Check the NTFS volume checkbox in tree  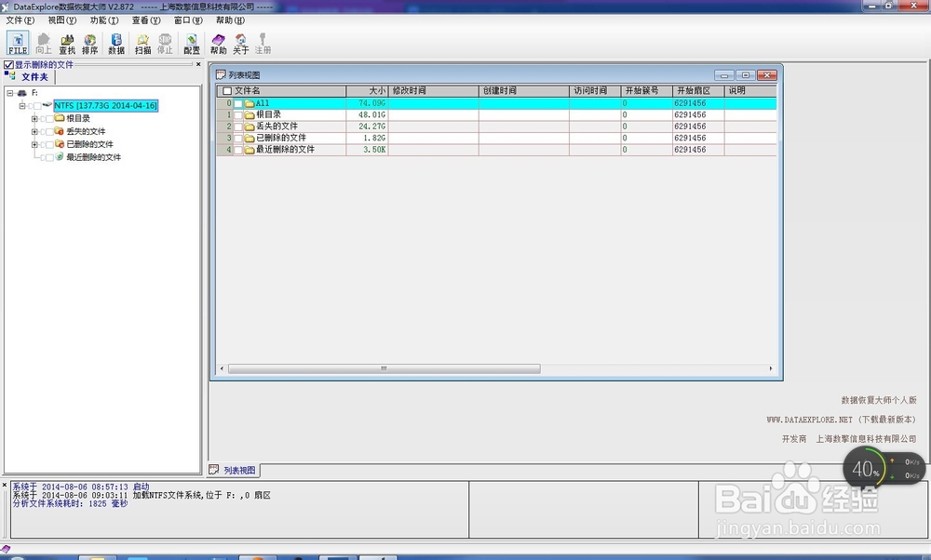[x=37, y=106]
